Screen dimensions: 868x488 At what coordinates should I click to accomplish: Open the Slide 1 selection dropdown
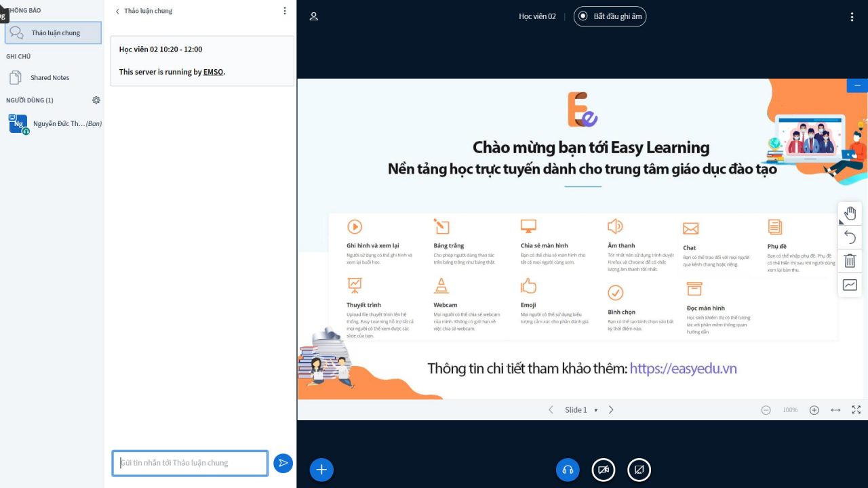pos(580,409)
